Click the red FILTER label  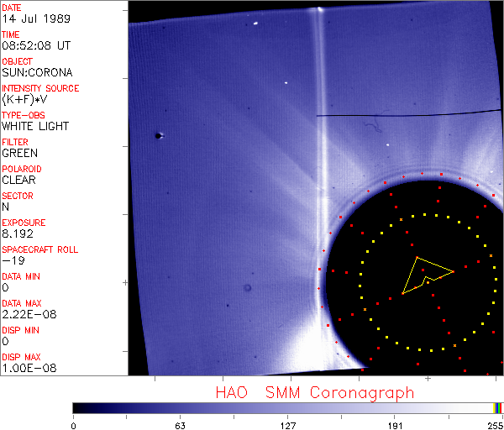click(x=15, y=142)
